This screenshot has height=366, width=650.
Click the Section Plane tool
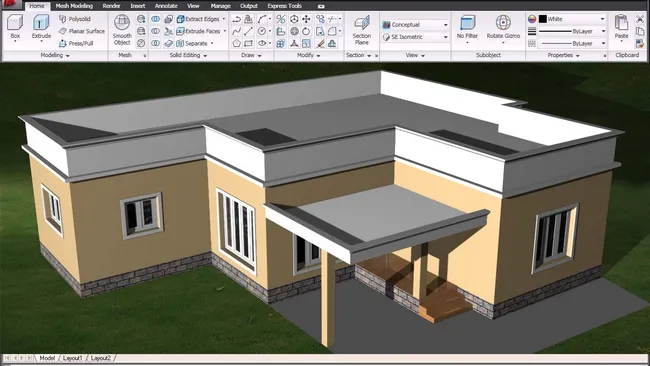[361, 30]
